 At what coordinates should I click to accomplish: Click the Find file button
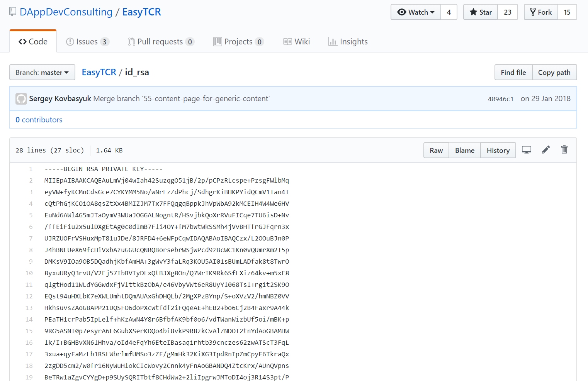[513, 72]
